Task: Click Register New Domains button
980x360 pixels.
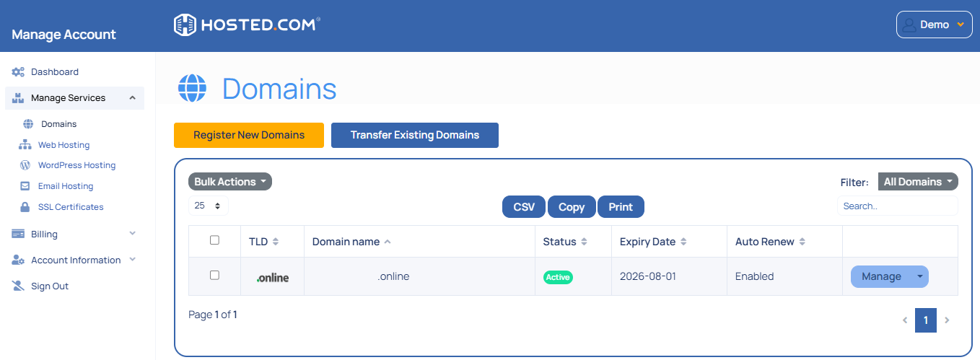Action: [248, 135]
